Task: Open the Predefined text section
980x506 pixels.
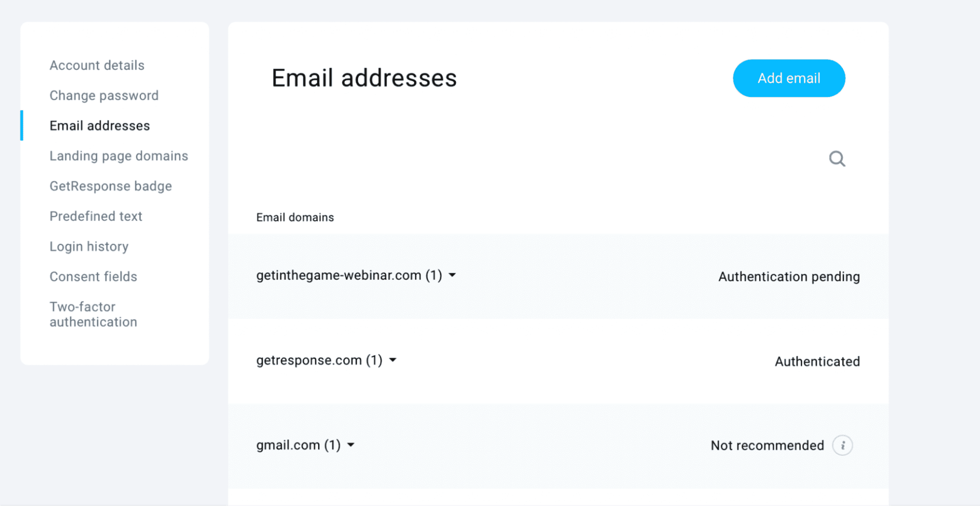Action: point(96,216)
